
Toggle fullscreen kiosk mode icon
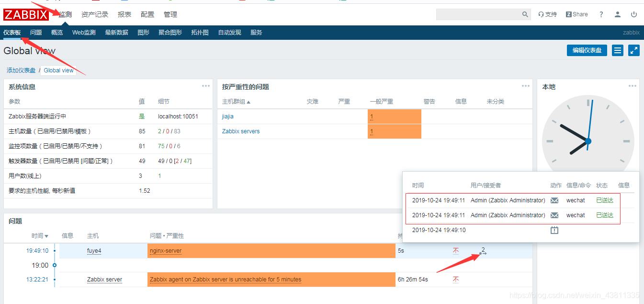coord(634,50)
